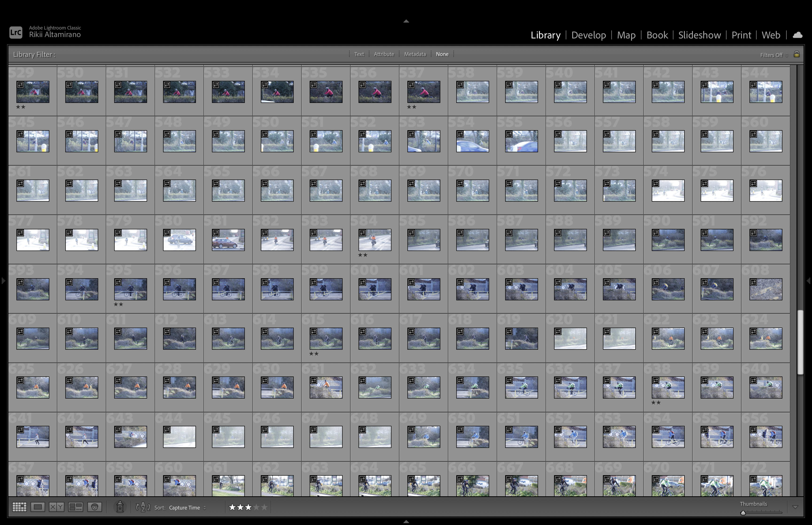Open Compare view (X|Y icon)

click(x=57, y=507)
